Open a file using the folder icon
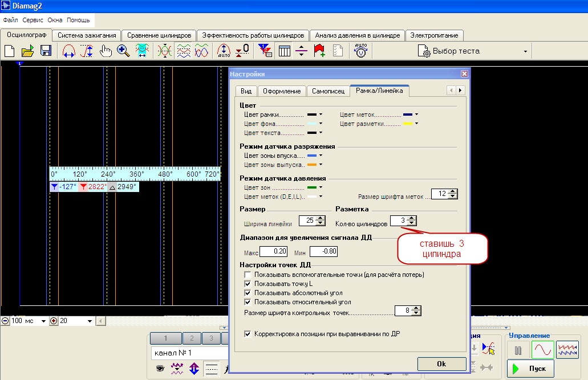Viewport: 588px width, 380px height. pyautogui.click(x=27, y=51)
